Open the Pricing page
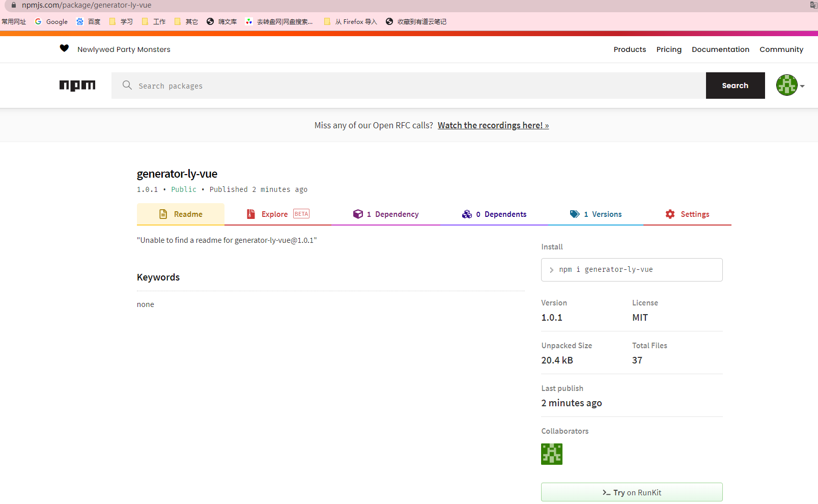Viewport: 818px width, 504px height. click(669, 49)
